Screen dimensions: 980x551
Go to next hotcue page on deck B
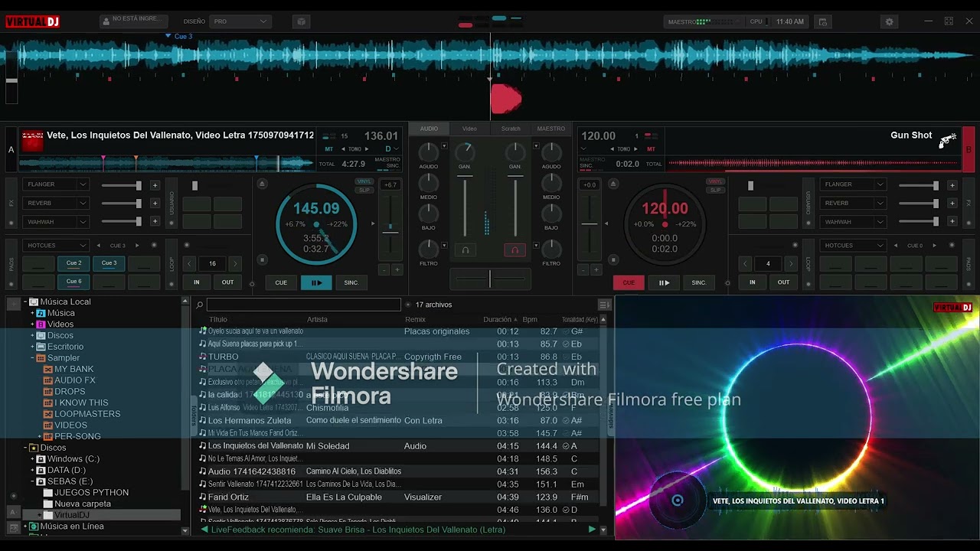pyautogui.click(x=934, y=246)
